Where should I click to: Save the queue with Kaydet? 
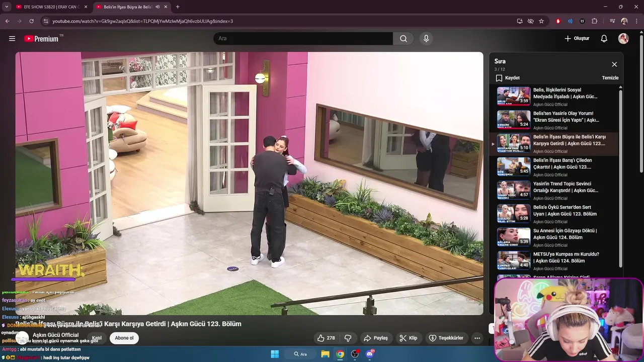(x=508, y=78)
